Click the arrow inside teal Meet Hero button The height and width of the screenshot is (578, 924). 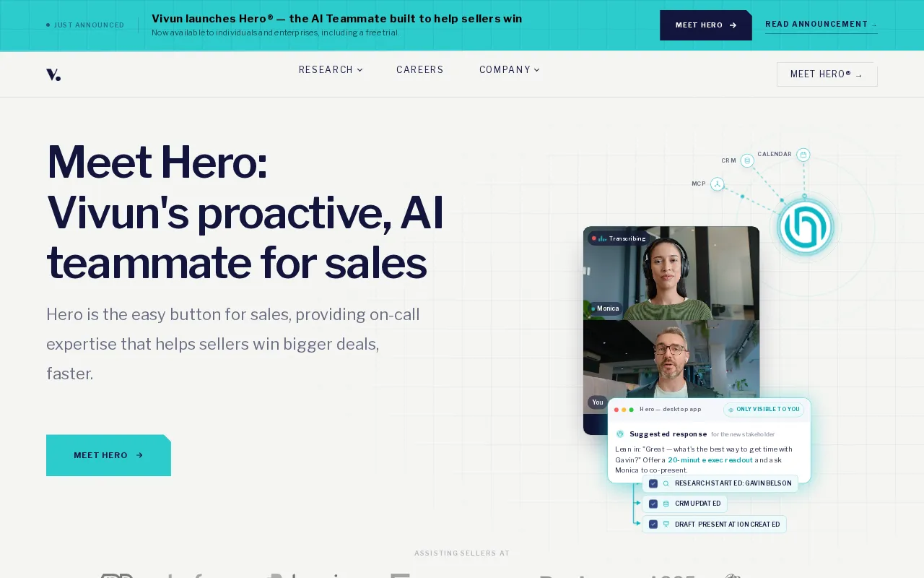pos(139,455)
